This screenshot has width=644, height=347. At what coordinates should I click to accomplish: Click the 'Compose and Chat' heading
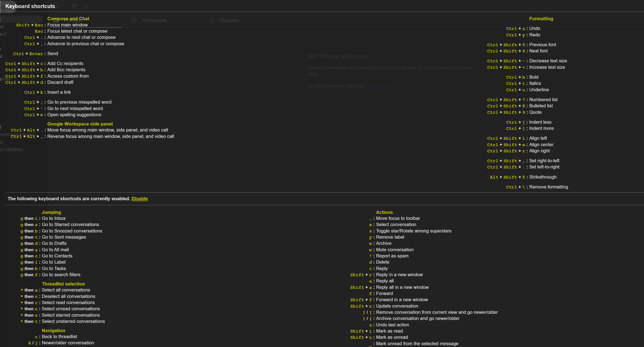68,19
